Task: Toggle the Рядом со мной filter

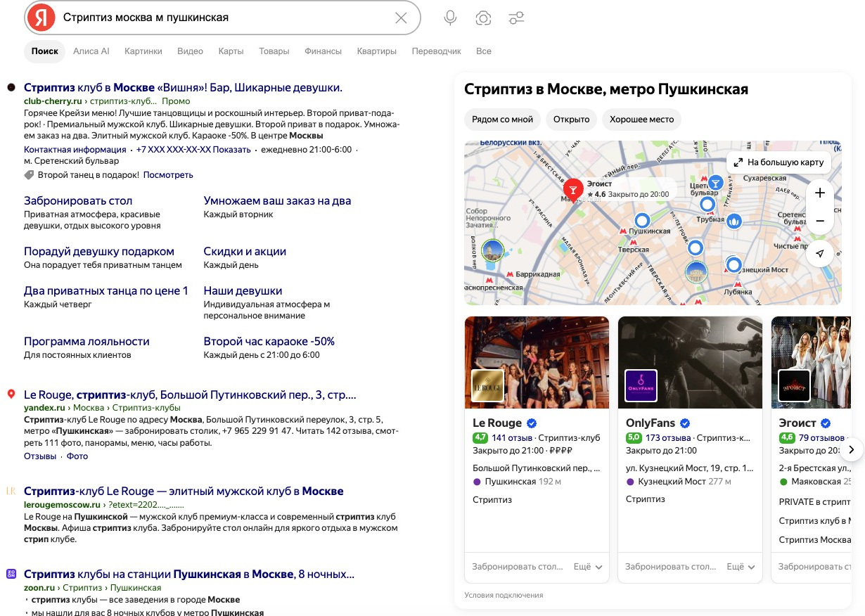Action: coord(502,119)
